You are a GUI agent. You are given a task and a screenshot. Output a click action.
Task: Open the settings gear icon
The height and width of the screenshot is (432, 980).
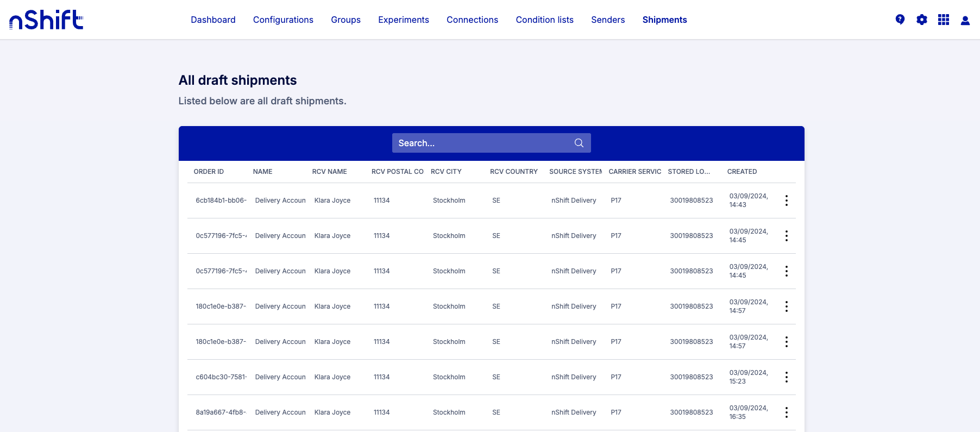click(x=921, y=20)
